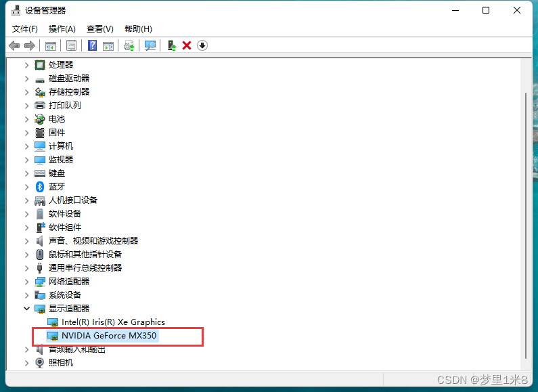The image size is (538, 392).
Task: Expand the 声音、视频和游戏控制器 node
Action: point(27,241)
